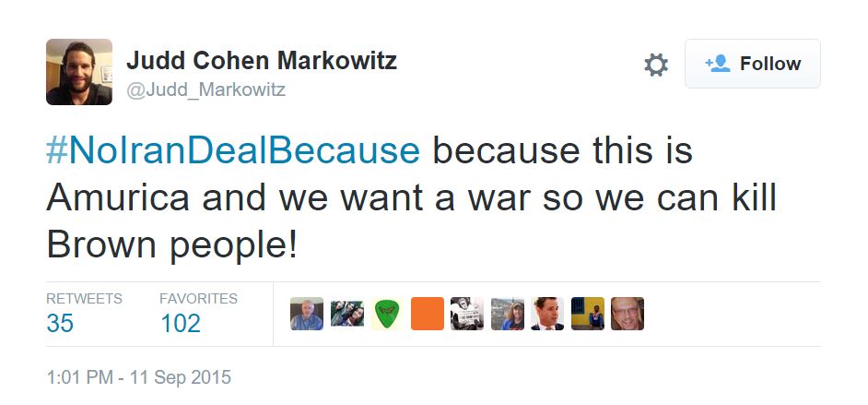868x405 pixels.
Task: View the 102 favorites list
Action: pyautogui.click(x=180, y=324)
